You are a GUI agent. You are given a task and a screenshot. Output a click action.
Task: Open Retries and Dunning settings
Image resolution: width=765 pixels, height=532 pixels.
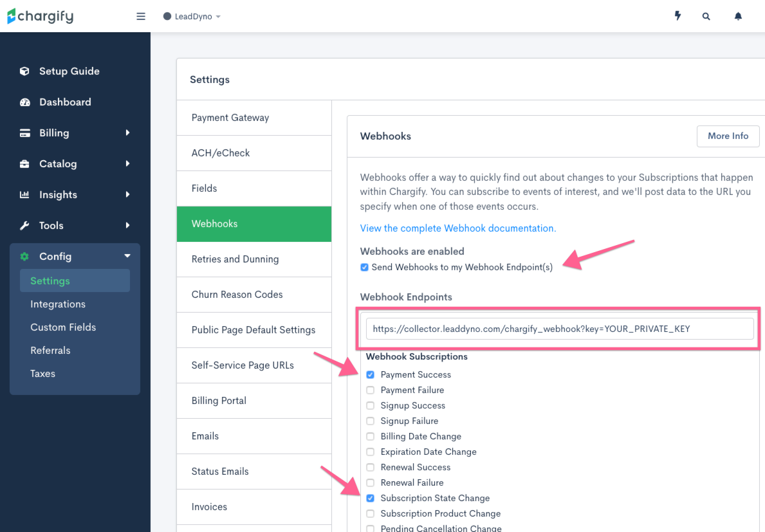[254, 259]
